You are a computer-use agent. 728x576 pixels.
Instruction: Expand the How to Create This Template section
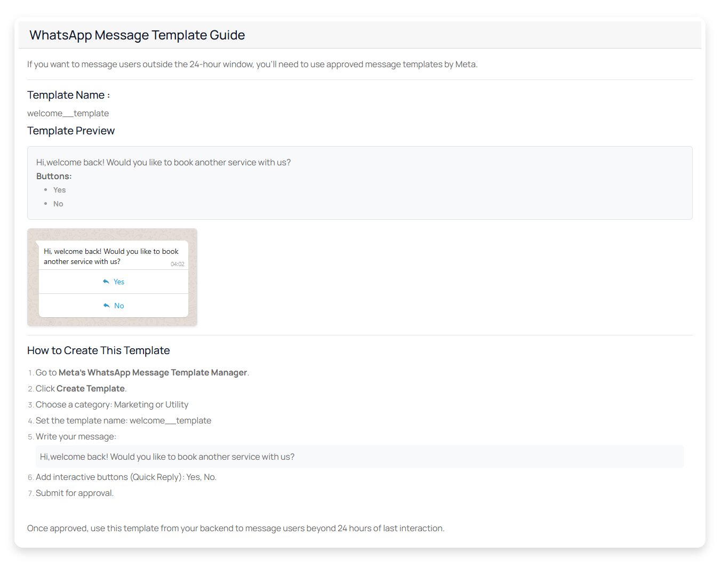point(98,350)
